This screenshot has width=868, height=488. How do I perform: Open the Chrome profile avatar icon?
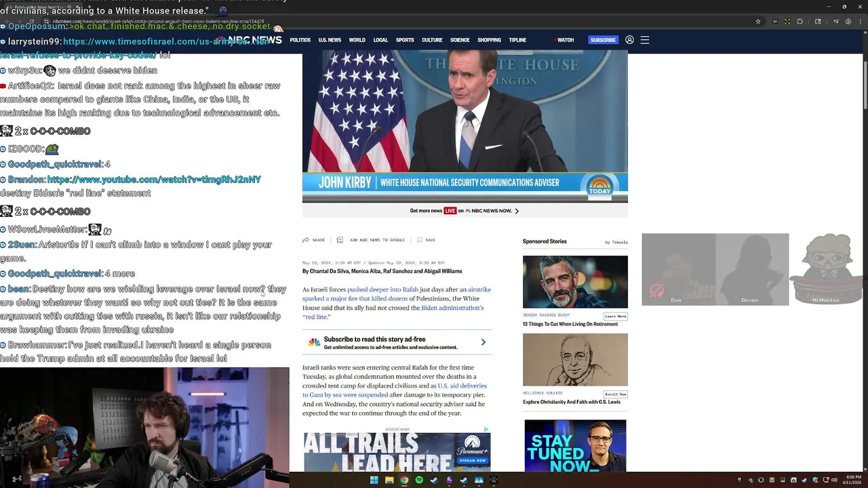click(x=848, y=22)
